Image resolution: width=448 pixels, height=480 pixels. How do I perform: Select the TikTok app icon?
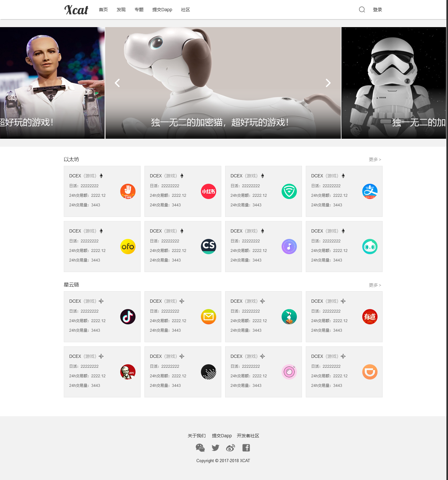click(x=128, y=317)
